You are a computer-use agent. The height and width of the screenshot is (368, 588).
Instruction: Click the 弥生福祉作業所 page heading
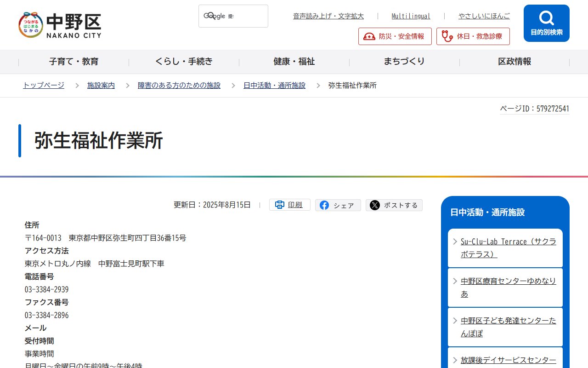pyautogui.click(x=99, y=141)
